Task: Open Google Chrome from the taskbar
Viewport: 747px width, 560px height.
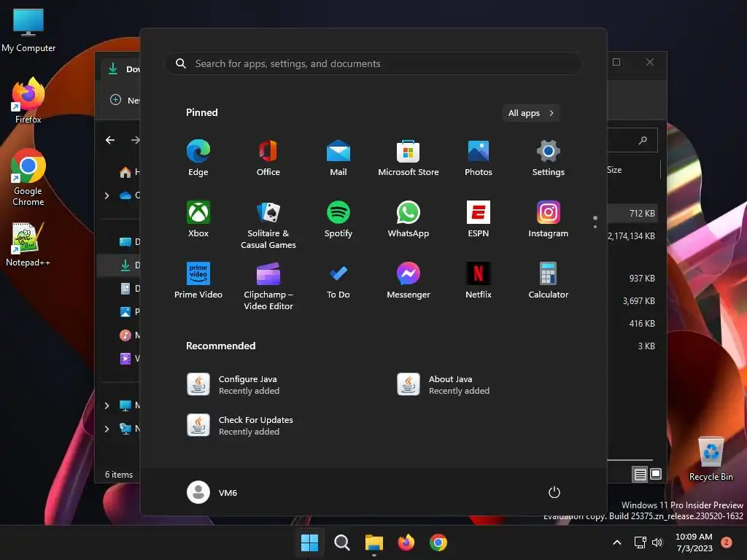Action: pyautogui.click(x=438, y=542)
